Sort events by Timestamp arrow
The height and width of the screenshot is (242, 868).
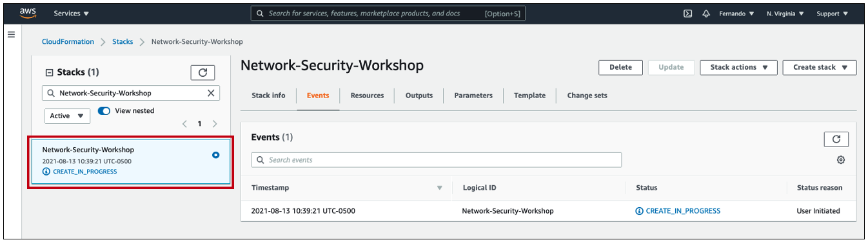click(x=440, y=188)
